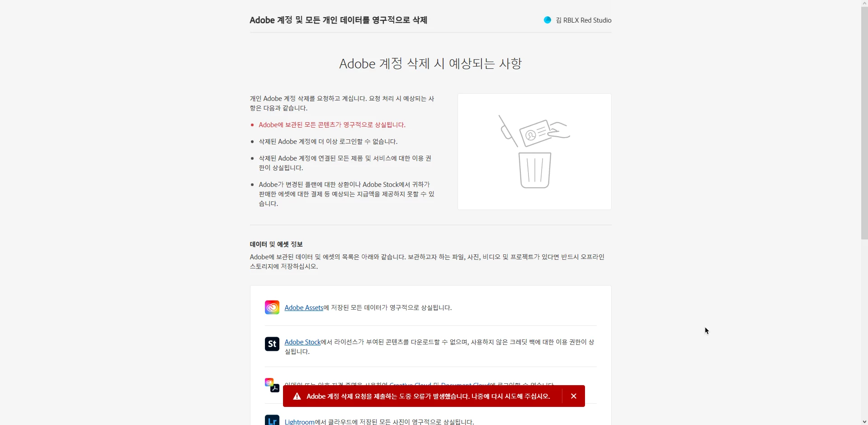
Task: Click the red error message text
Action: pyautogui.click(x=428, y=396)
